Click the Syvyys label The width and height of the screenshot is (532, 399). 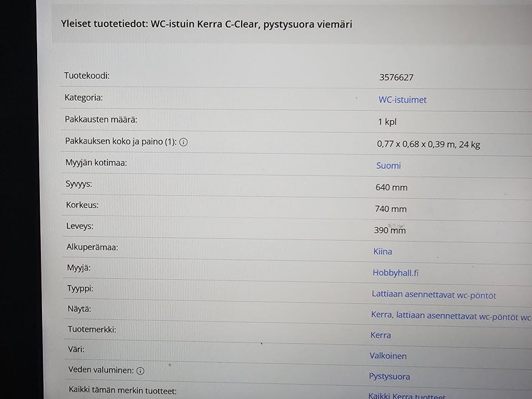click(79, 184)
